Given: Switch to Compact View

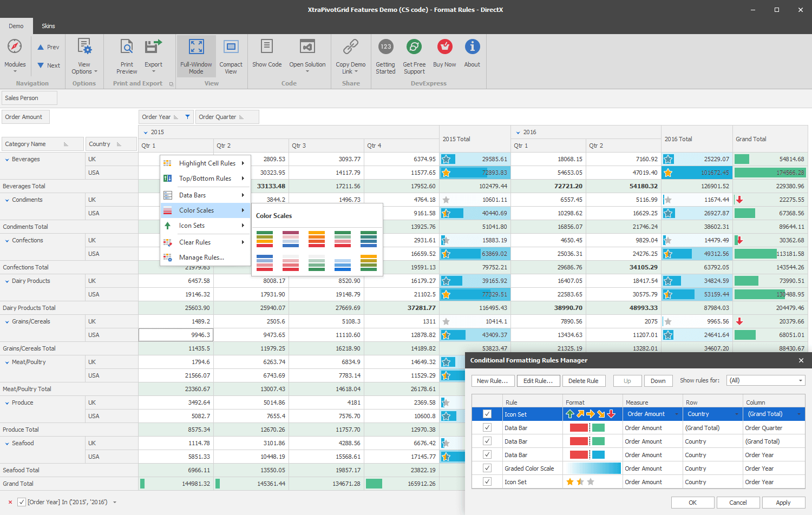Looking at the screenshot, I should click(231, 47).
